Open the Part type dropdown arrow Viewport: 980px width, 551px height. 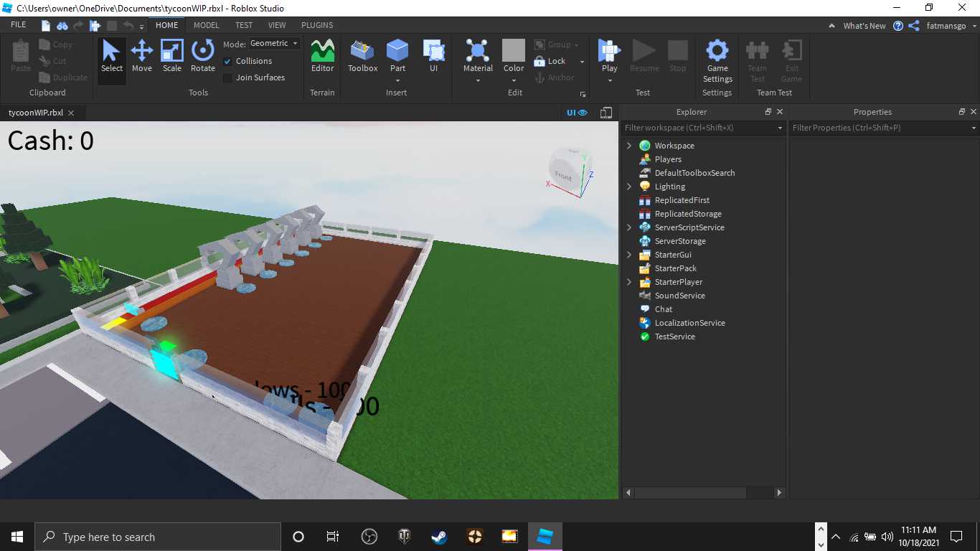(397, 80)
